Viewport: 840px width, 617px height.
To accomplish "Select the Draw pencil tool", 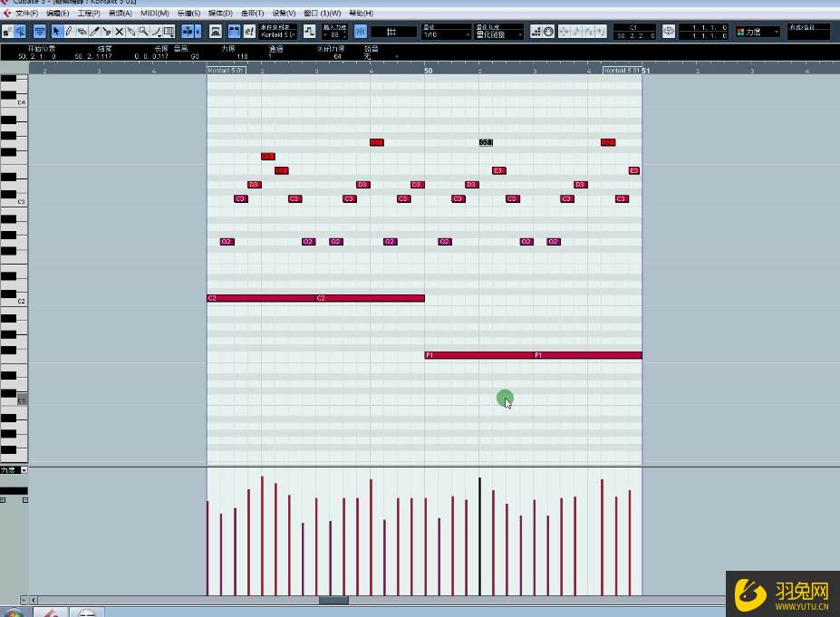I will [x=69, y=32].
